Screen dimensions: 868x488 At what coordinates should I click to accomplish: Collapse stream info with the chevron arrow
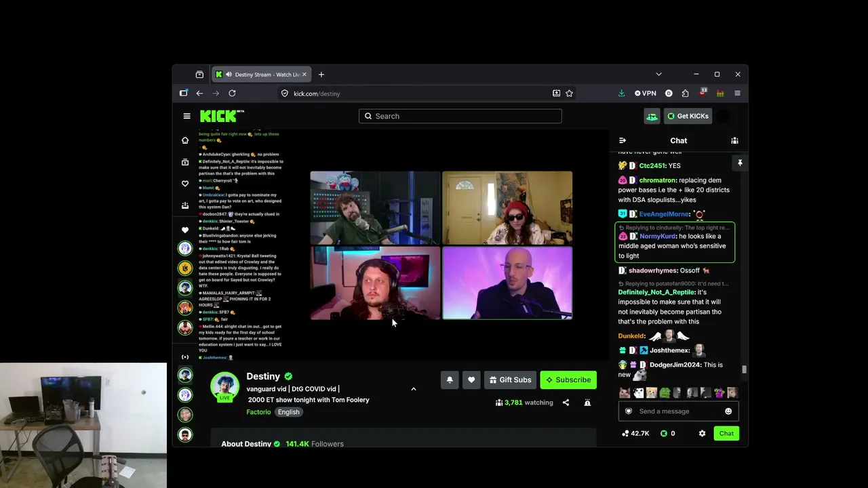tap(414, 389)
